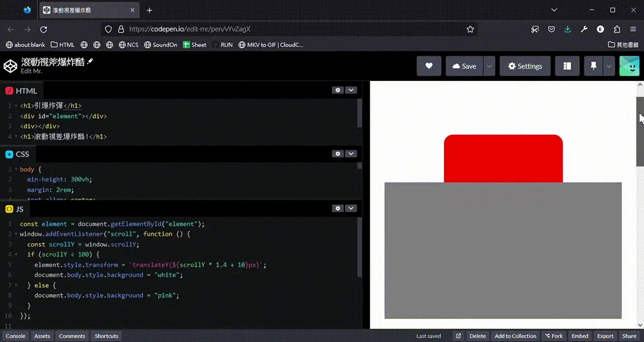Open Save options dropdown arrow
The height and width of the screenshot is (342, 644).
coord(489,66)
